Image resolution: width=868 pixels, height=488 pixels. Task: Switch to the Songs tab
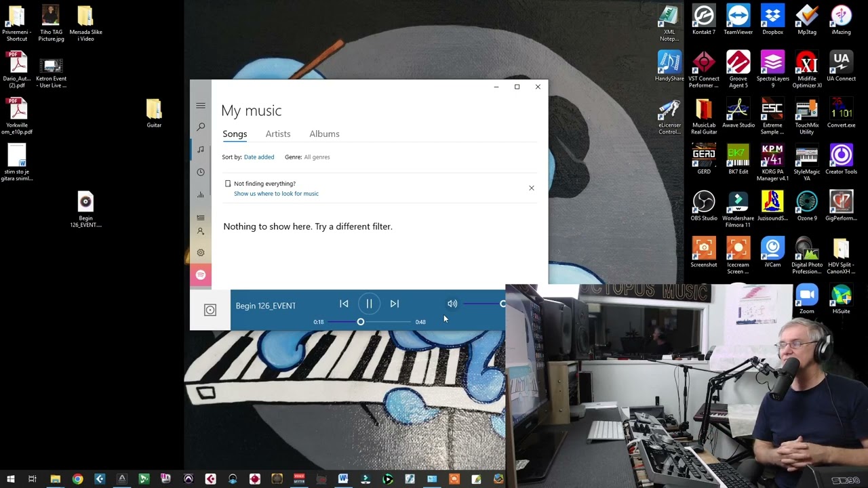pyautogui.click(x=235, y=134)
